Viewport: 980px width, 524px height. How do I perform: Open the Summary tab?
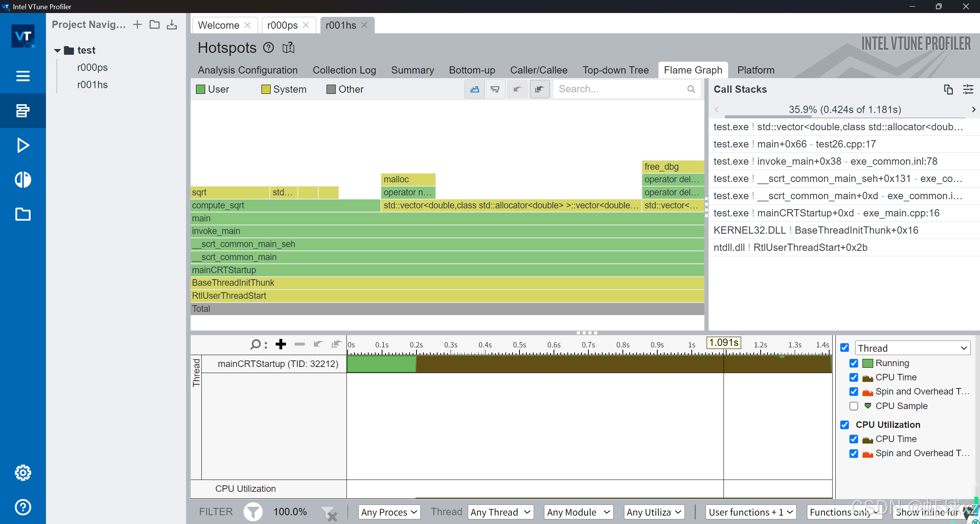[412, 70]
